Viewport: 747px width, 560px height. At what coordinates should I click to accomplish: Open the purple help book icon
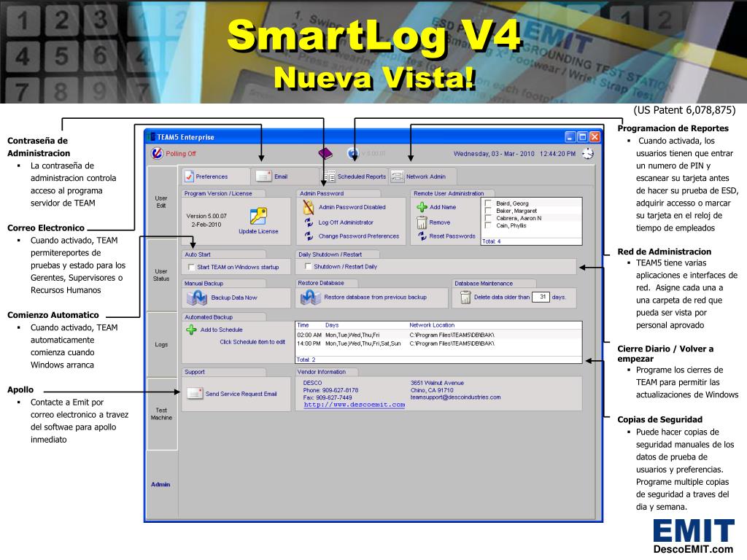tap(325, 153)
